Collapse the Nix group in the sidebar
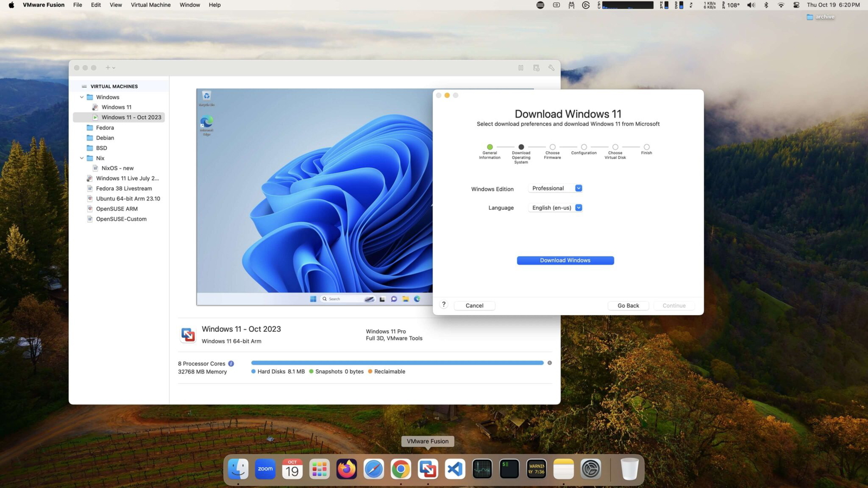The height and width of the screenshot is (488, 868). point(82,158)
